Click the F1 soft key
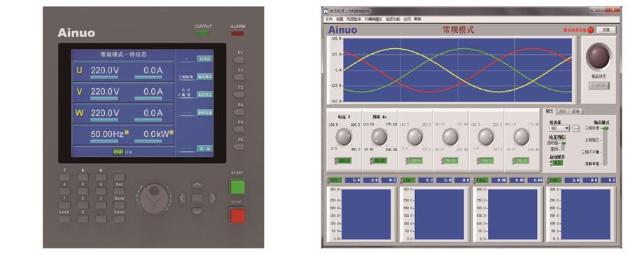This screenshot has height=254, width=644. coord(238,60)
